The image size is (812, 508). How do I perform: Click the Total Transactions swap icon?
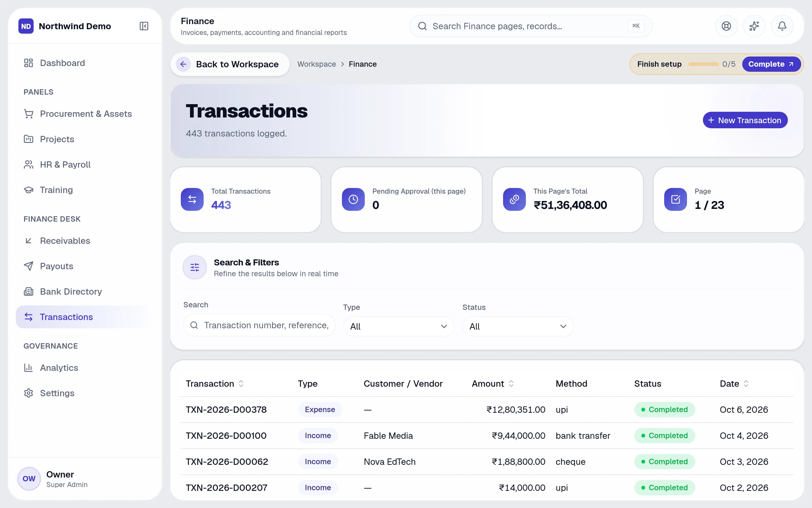click(192, 199)
